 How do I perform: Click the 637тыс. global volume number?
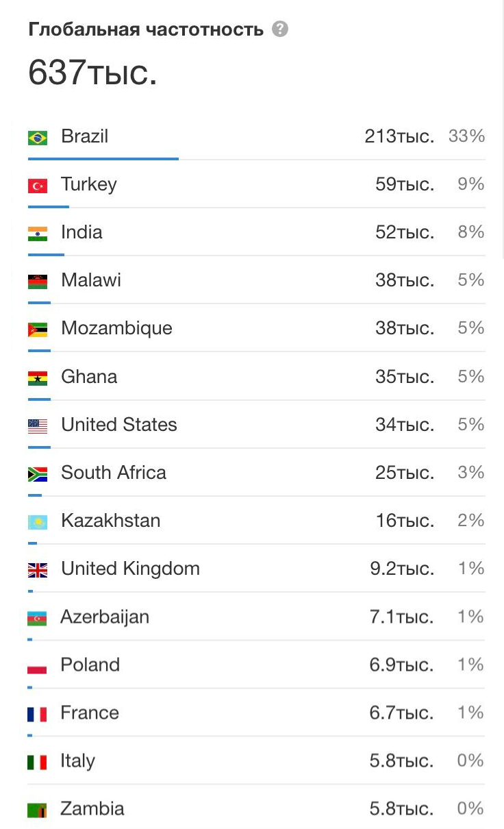[x=92, y=72]
